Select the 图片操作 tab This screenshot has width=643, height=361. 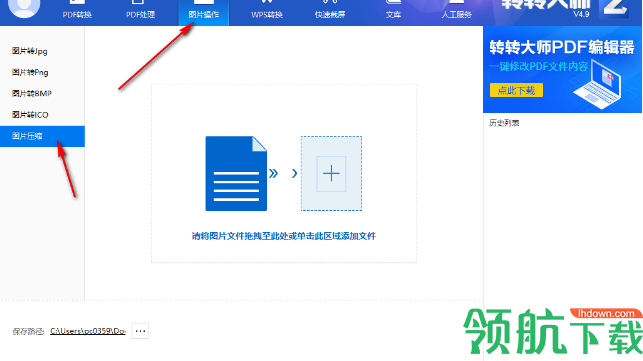coord(203,13)
